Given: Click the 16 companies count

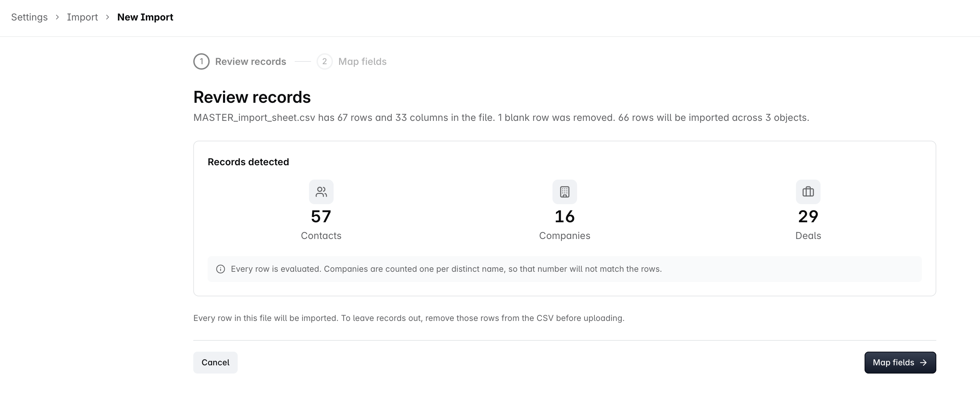Looking at the screenshot, I should tap(564, 216).
